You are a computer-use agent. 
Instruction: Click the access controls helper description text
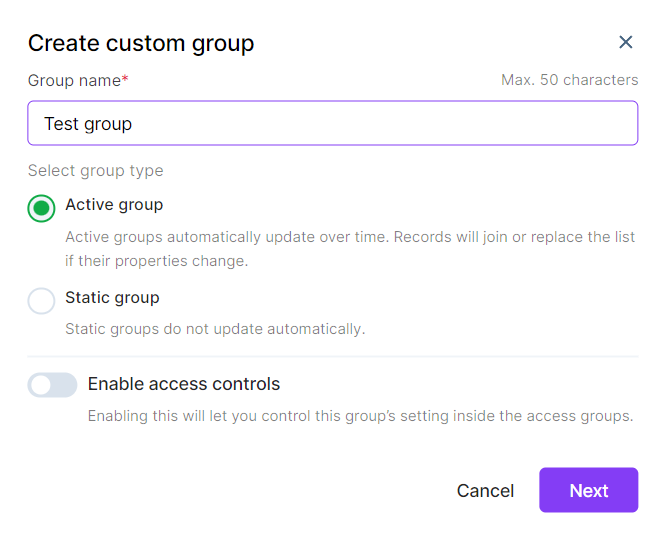click(360, 416)
